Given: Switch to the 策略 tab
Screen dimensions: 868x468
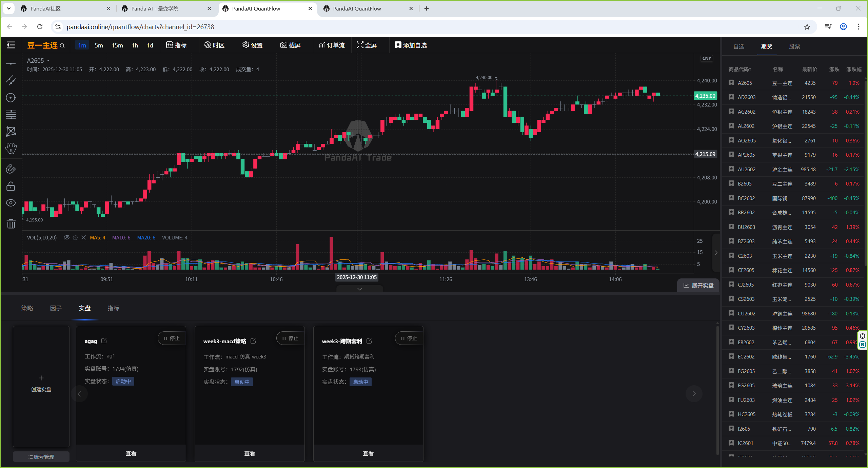Looking at the screenshot, I should pyautogui.click(x=27, y=308).
